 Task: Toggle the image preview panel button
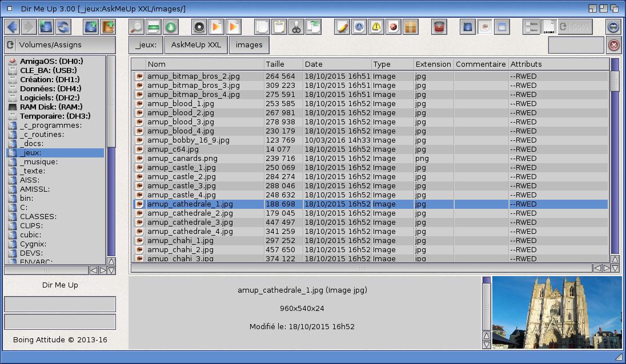pos(484,27)
